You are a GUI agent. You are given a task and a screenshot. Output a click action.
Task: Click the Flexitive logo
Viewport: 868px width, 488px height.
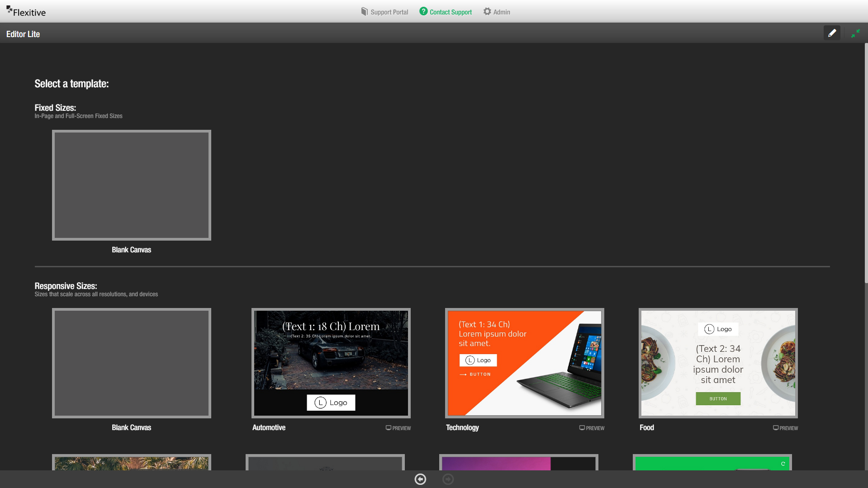(26, 12)
